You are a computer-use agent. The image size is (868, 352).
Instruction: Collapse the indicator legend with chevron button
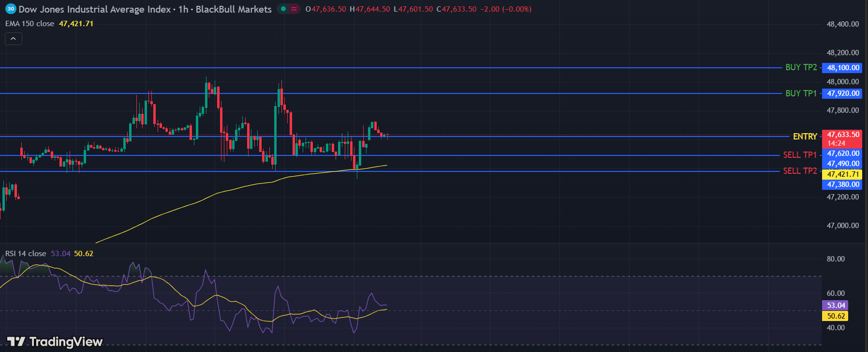(x=14, y=39)
